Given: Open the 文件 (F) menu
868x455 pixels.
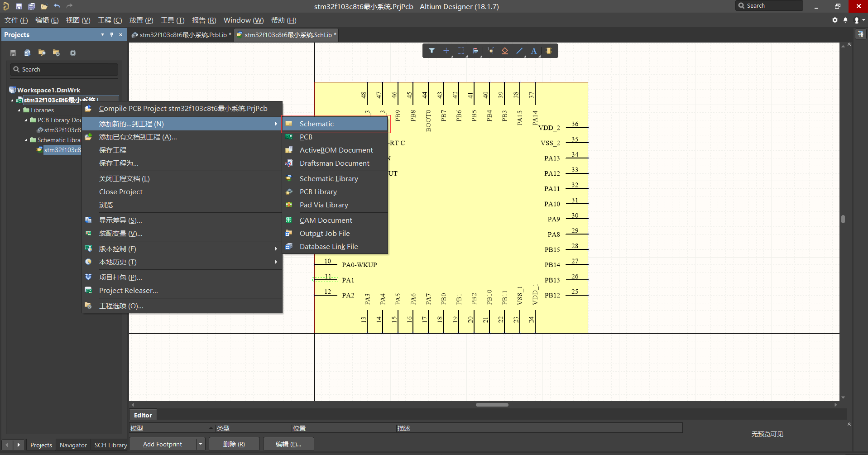Looking at the screenshot, I should (16, 20).
